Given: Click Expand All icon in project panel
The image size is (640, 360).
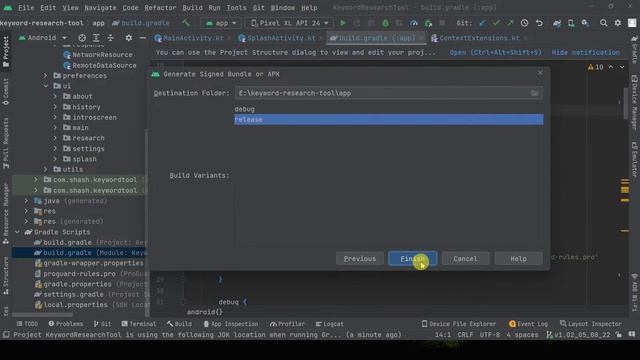Looking at the screenshot, I should coord(96,38).
